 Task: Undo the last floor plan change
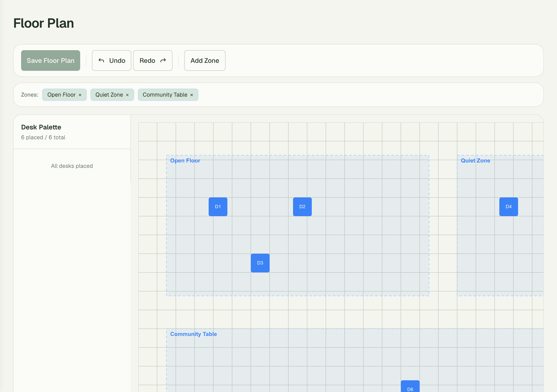pyautogui.click(x=111, y=60)
